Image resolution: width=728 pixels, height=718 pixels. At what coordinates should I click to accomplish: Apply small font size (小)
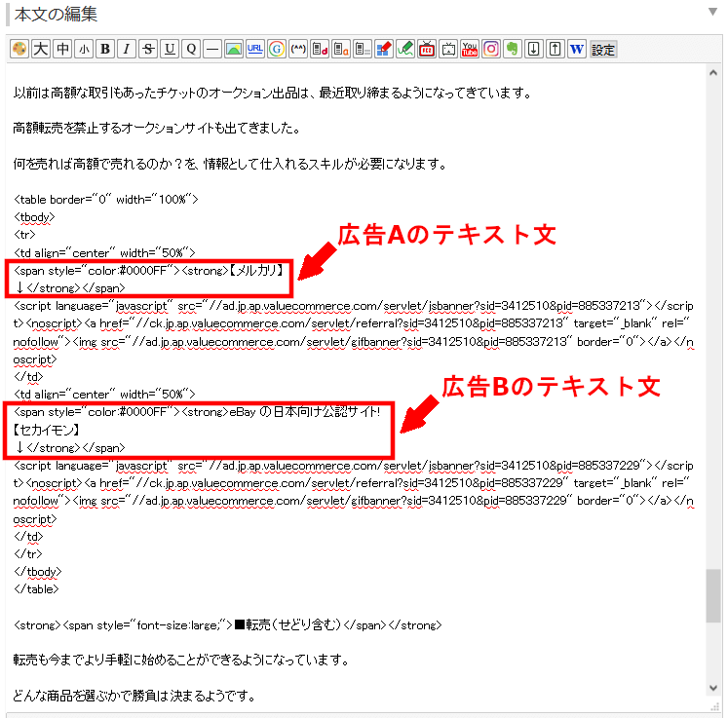pos(84,49)
